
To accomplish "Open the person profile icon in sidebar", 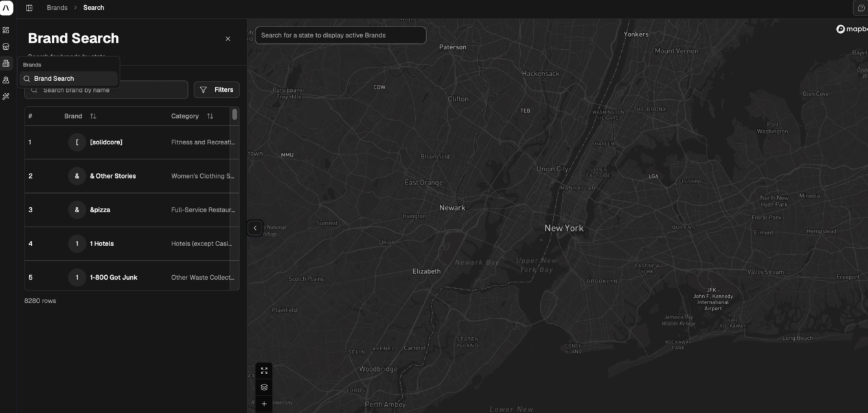I will click(x=6, y=80).
